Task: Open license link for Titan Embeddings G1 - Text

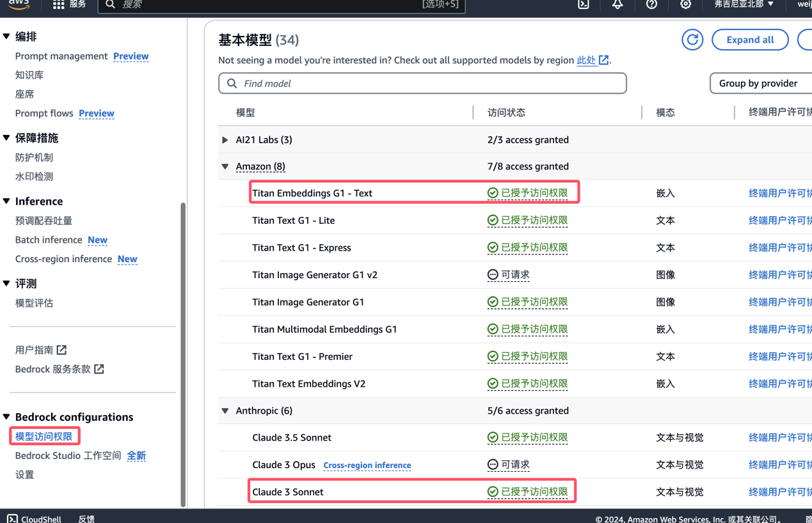Action: pos(780,193)
